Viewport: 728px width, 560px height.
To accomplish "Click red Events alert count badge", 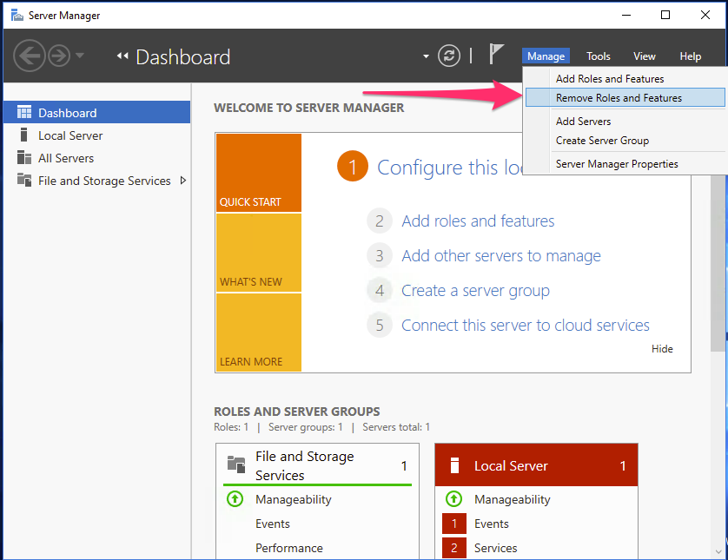I will click(x=454, y=524).
